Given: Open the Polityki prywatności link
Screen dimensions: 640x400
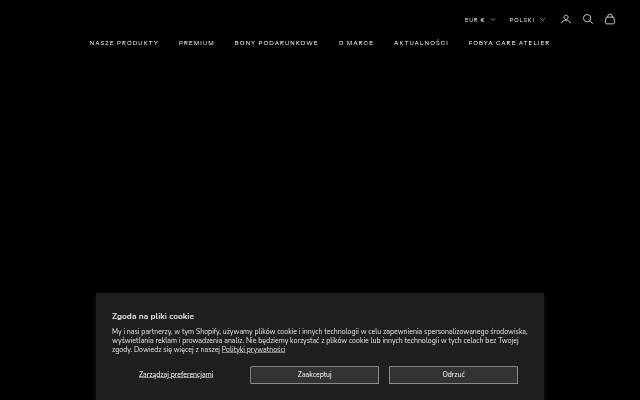Looking at the screenshot, I should point(253,349).
